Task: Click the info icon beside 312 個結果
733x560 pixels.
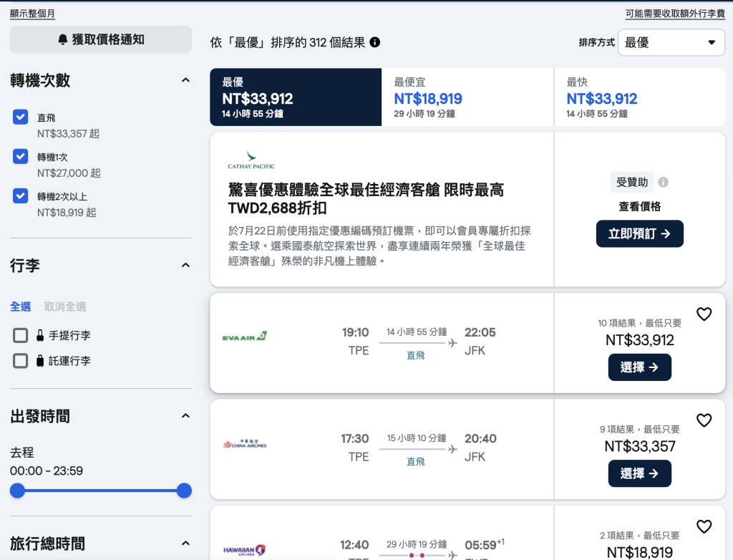Action: [x=375, y=42]
